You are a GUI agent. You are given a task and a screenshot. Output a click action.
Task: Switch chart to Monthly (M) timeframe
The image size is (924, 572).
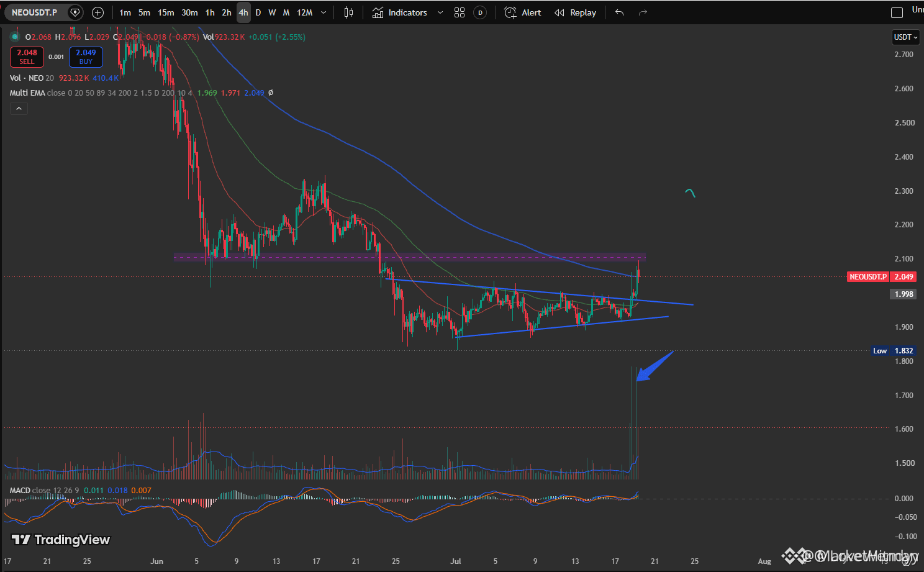286,12
